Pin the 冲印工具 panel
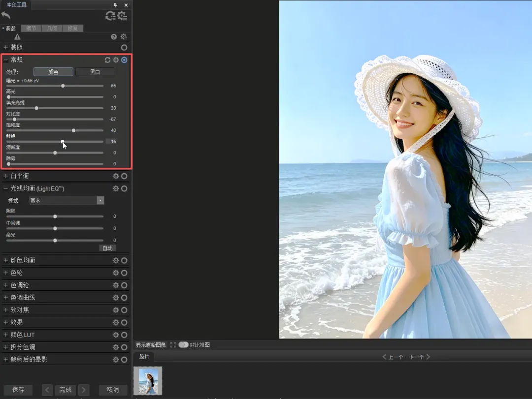The image size is (532, 399). pyautogui.click(x=115, y=5)
